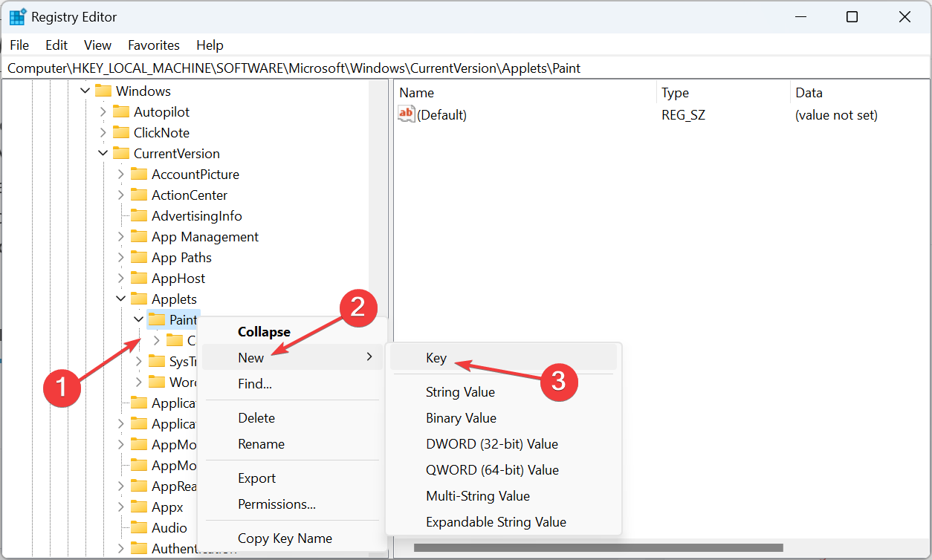Collapse the Windows key chevron

86,91
